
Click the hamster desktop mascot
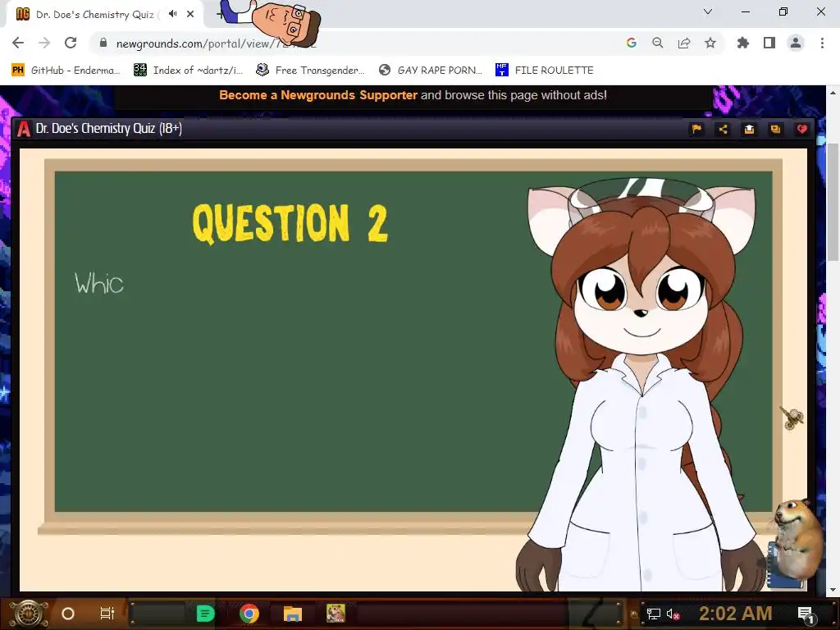pyautogui.click(x=797, y=541)
